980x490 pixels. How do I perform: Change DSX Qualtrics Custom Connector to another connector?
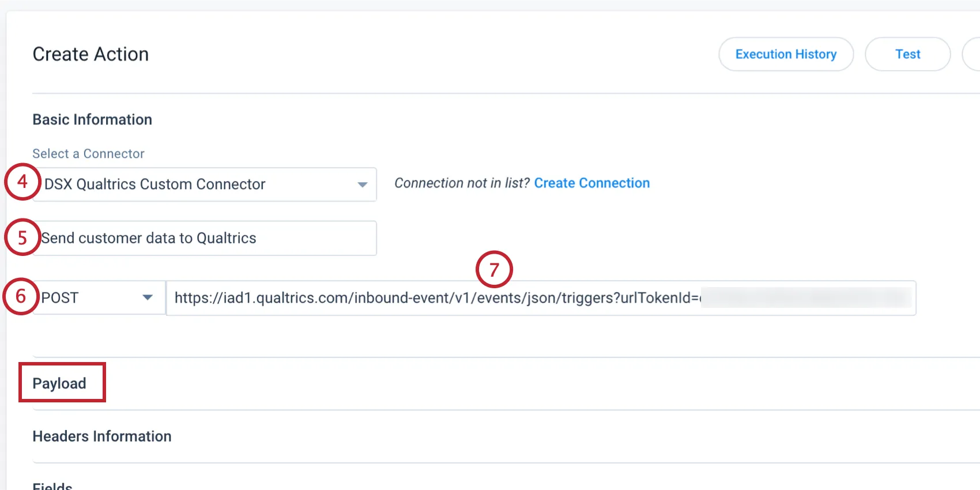point(362,184)
